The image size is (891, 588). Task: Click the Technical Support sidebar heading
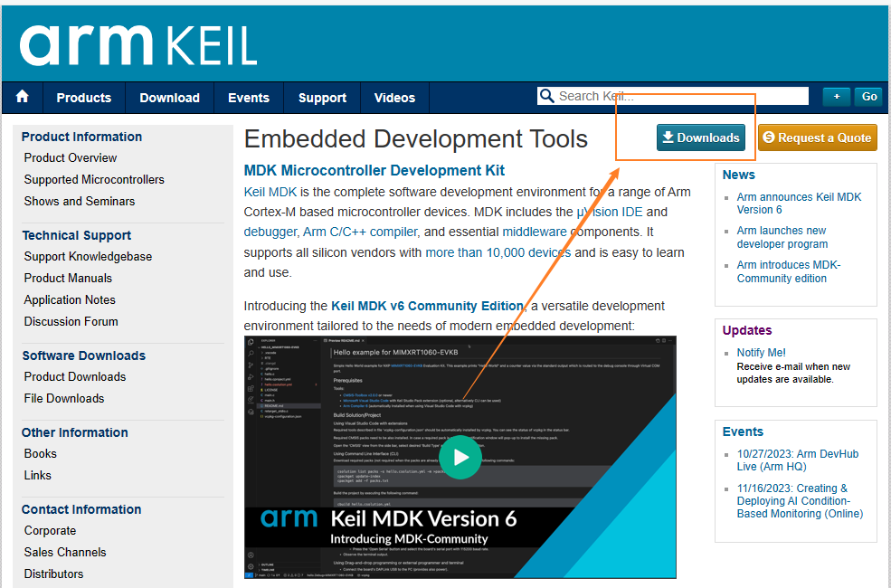pyautogui.click(x=77, y=235)
